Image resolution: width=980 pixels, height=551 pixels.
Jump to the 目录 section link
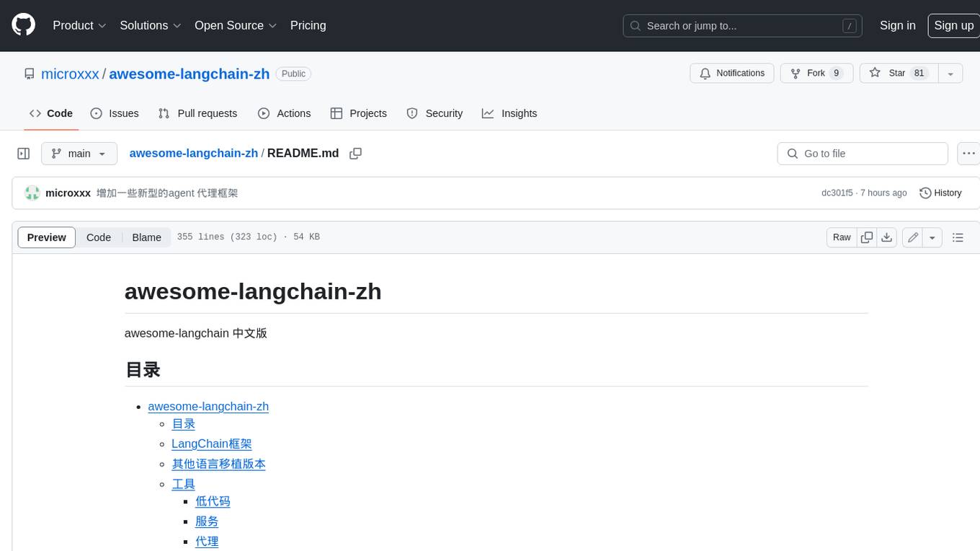point(184,424)
